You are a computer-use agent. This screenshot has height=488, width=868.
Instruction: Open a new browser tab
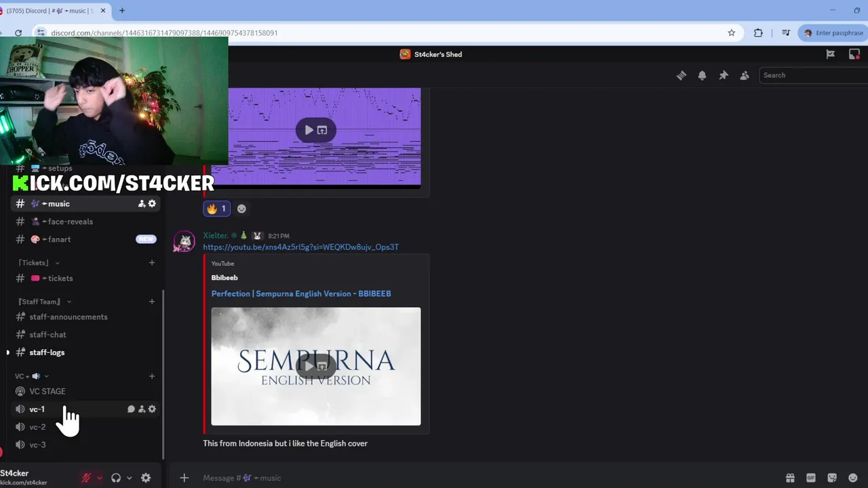tap(122, 11)
